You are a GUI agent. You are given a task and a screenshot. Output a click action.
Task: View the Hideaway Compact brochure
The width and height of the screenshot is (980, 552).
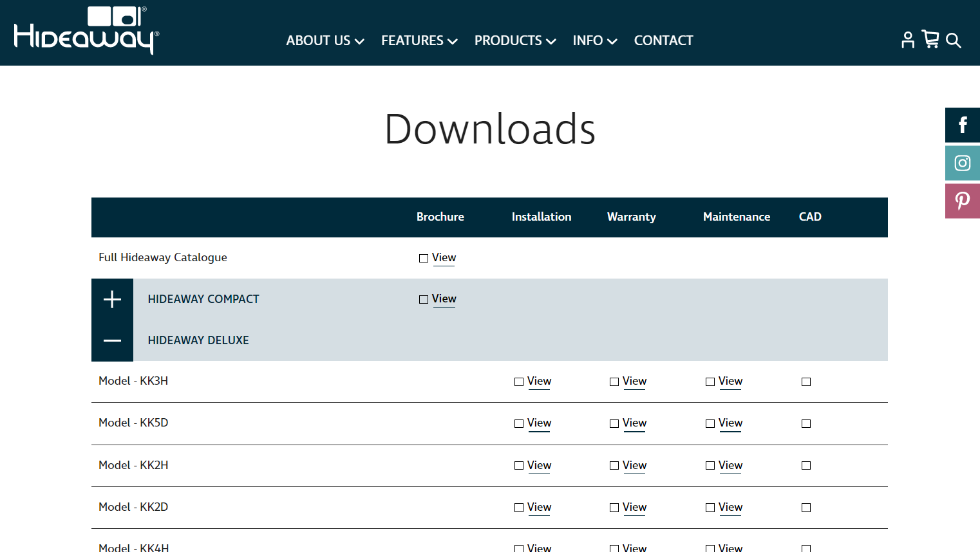pyautogui.click(x=438, y=299)
